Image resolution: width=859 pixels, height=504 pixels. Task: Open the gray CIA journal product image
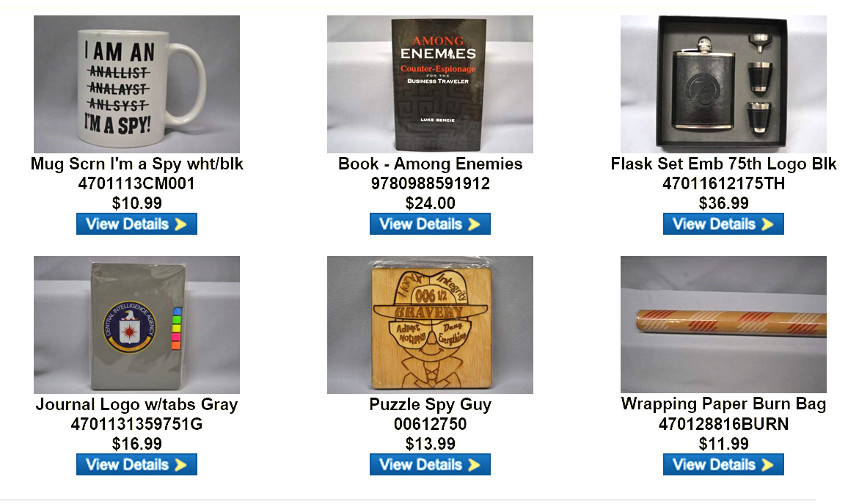point(136,324)
